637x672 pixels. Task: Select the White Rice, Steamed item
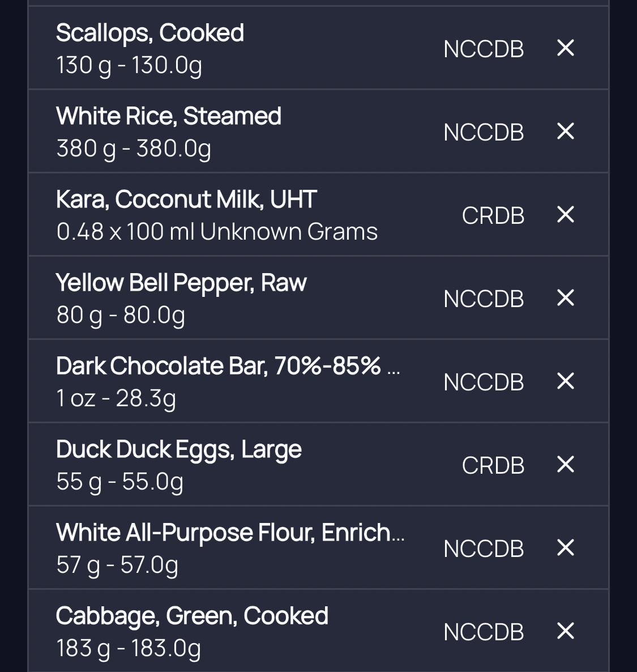[x=318, y=131]
